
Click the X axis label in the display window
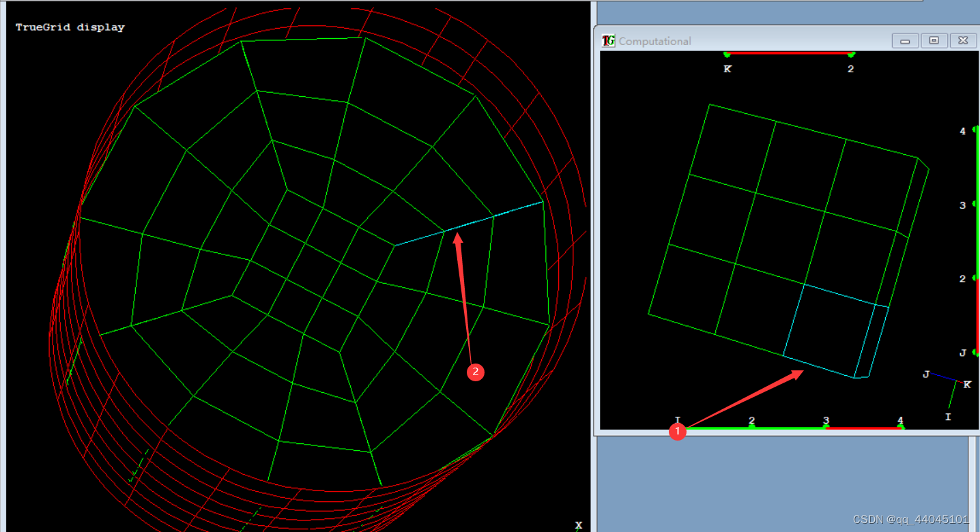(x=579, y=524)
